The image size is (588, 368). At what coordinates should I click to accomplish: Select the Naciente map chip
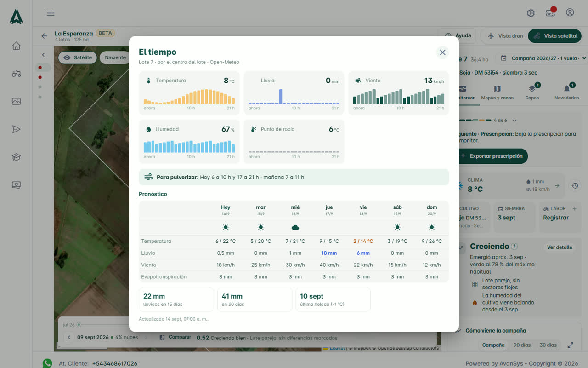115,57
